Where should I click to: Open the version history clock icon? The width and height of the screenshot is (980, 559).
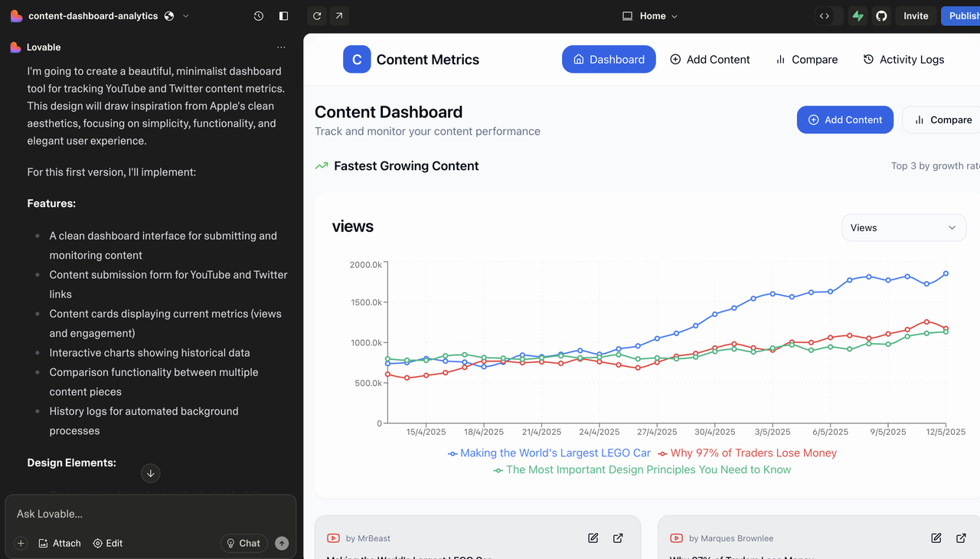[x=259, y=16]
